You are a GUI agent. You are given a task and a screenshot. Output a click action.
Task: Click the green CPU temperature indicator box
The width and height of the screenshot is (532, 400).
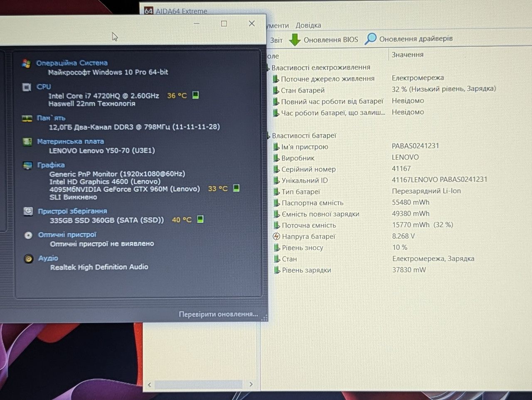[195, 95]
